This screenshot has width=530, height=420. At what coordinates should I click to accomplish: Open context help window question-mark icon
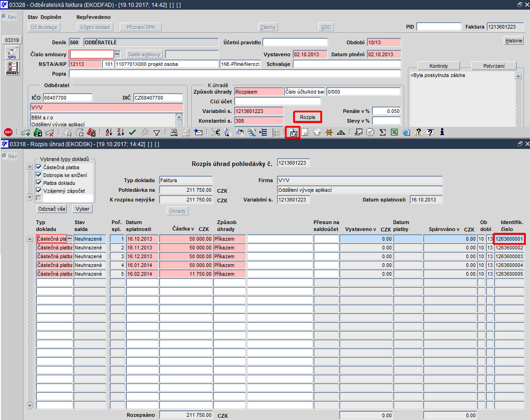coord(430,132)
